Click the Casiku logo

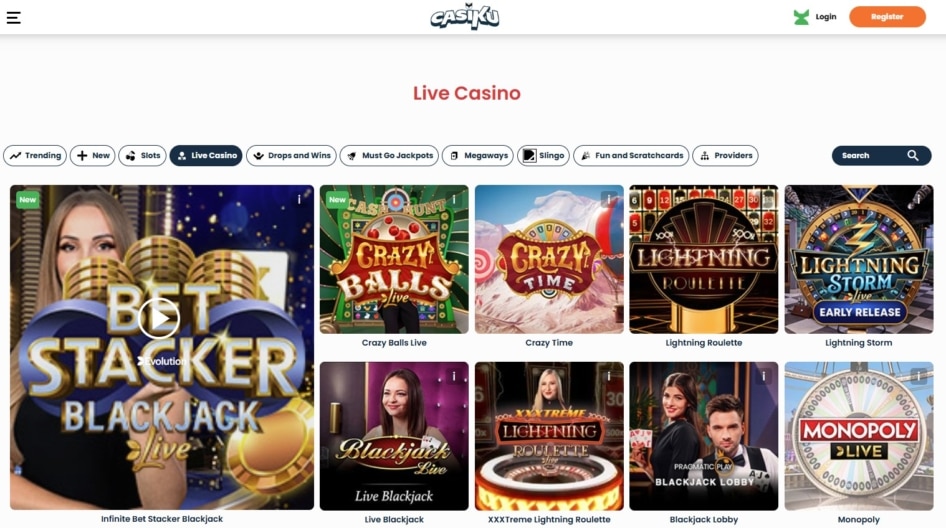point(465,17)
